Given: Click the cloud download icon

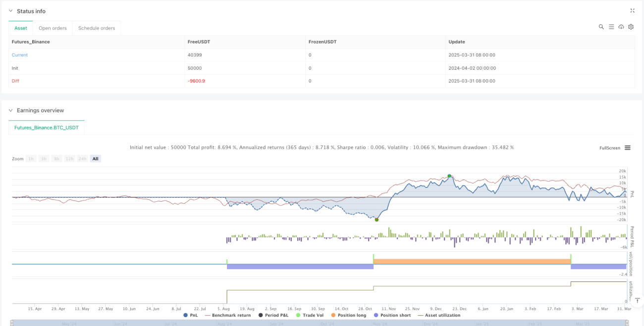Looking at the screenshot, I should pyautogui.click(x=621, y=27).
